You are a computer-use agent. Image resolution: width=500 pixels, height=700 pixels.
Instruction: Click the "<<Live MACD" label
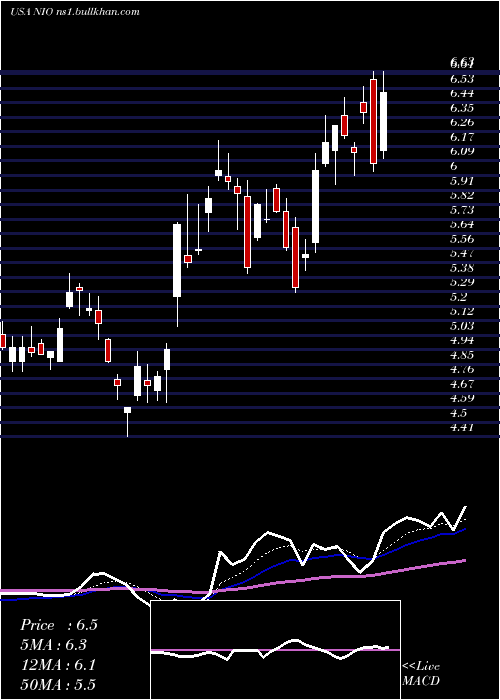tap(421, 674)
